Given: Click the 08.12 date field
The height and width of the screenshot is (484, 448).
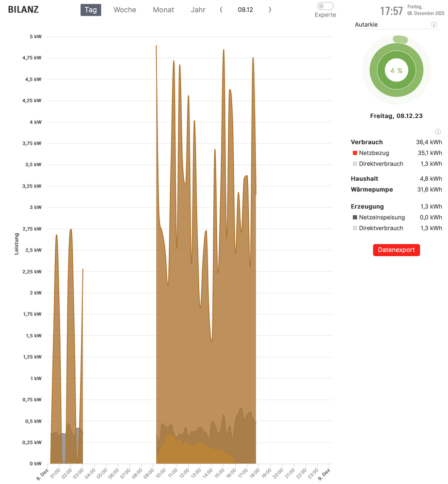Looking at the screenshot, I should pyautogui.click(x=245, y=10).
